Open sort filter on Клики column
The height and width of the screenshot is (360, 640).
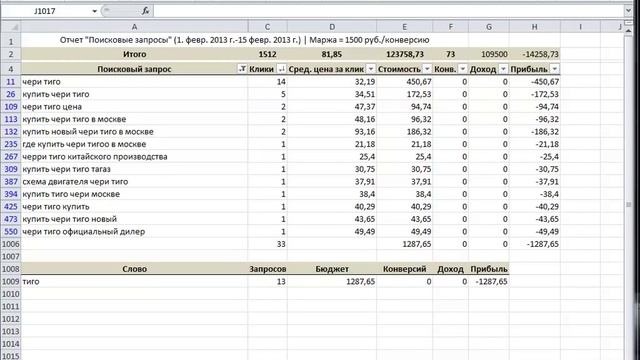pos(282,69)
